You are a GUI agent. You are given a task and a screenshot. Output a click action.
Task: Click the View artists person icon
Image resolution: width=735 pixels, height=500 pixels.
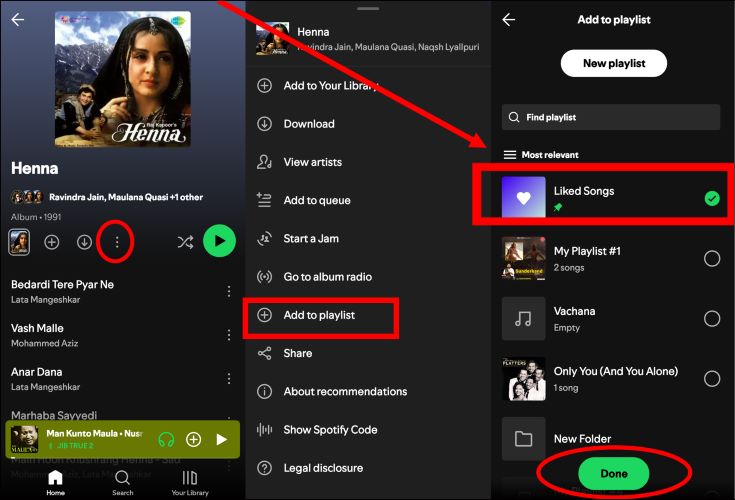point(264,162)
